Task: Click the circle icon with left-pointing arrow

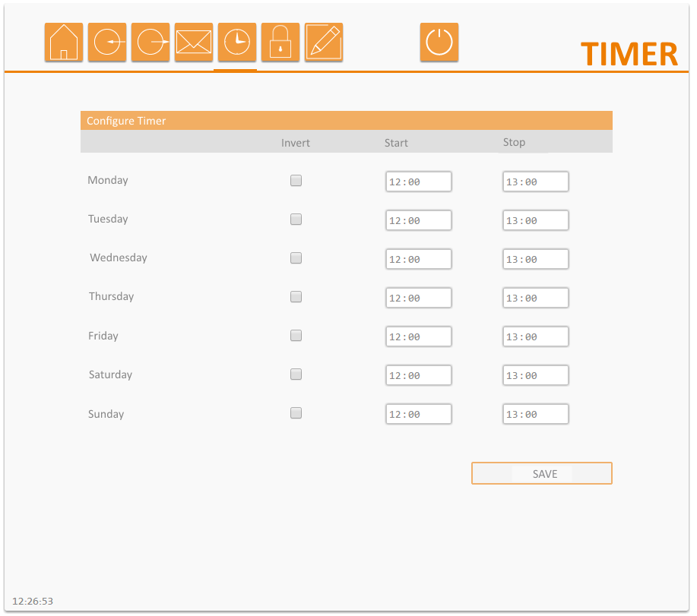Action: [x=107, y=43]
